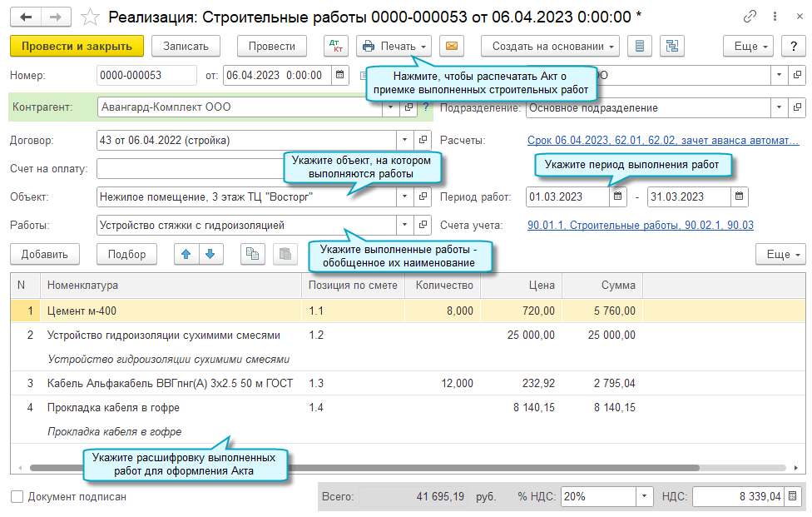Move the selected table row up
This screenshot has height=517, width=812.
pyautogui.click(x=186, y=255)
